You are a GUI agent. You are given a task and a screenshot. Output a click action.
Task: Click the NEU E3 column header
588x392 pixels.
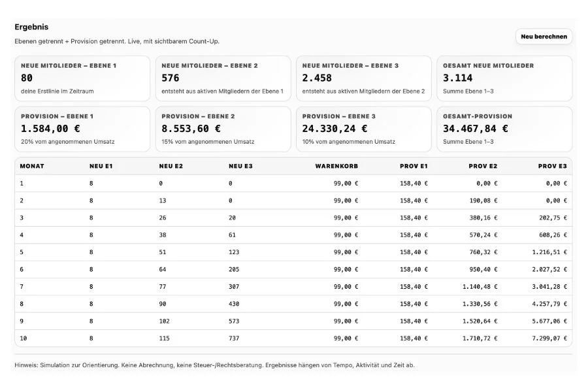[x=240, y=166]
